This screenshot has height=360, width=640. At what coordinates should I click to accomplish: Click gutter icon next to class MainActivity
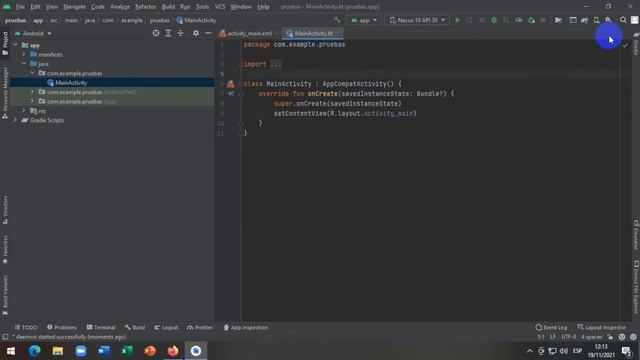point(231,84)
